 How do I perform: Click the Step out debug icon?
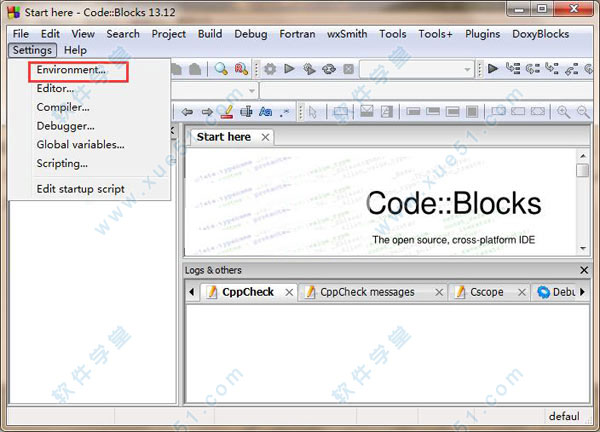click(x=572, y=69)
